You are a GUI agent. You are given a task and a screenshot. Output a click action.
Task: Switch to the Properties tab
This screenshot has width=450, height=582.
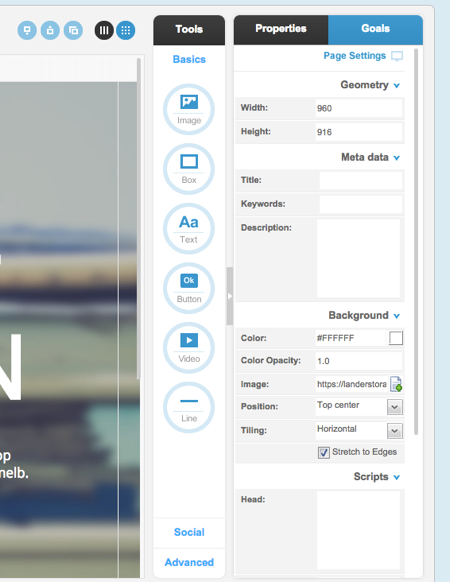click(281, 29)
